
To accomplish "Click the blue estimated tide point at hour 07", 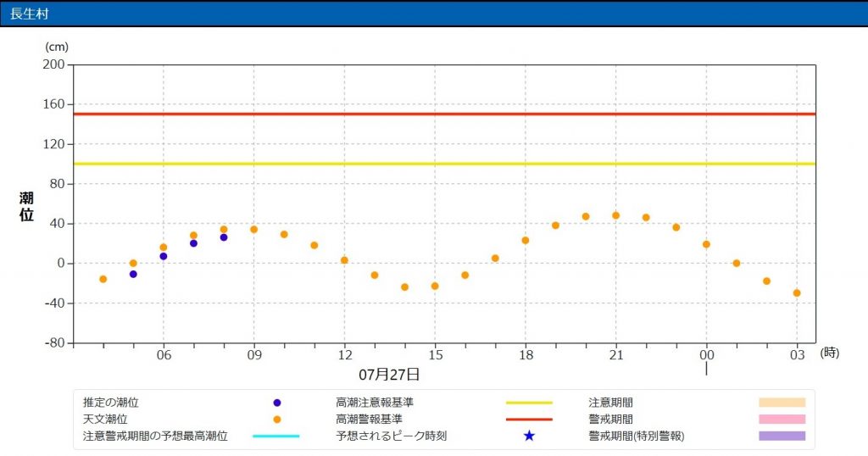I will pyautogui.click(x=193, y=243).
